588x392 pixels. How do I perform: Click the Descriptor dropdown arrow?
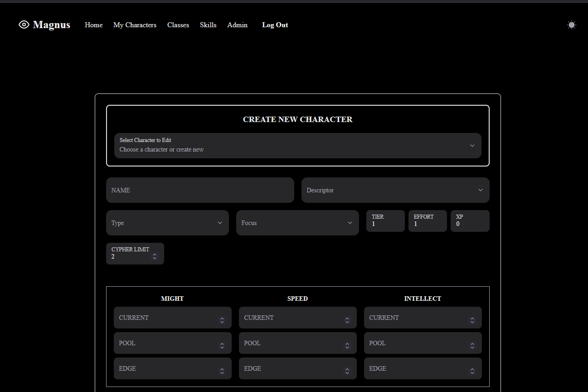point(480,190)
